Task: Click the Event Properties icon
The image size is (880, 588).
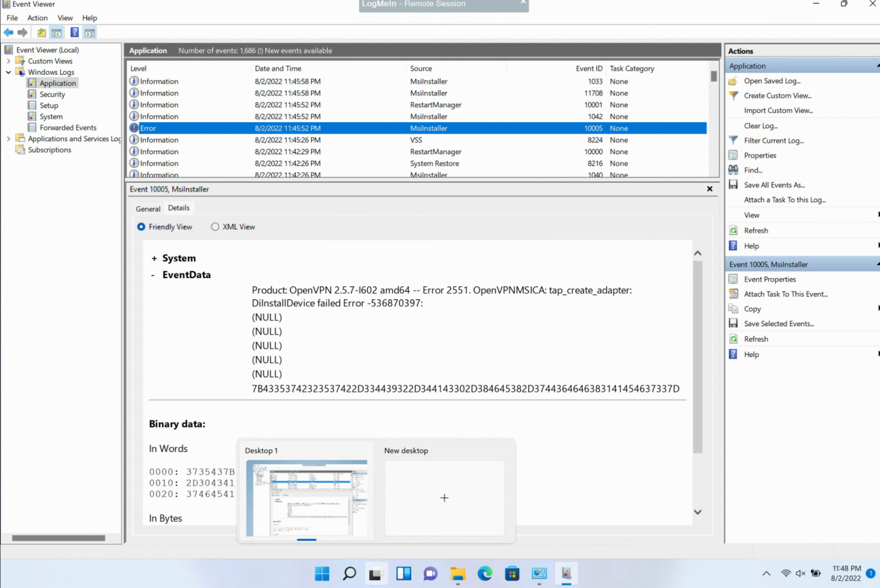Action: pos(733,279)
